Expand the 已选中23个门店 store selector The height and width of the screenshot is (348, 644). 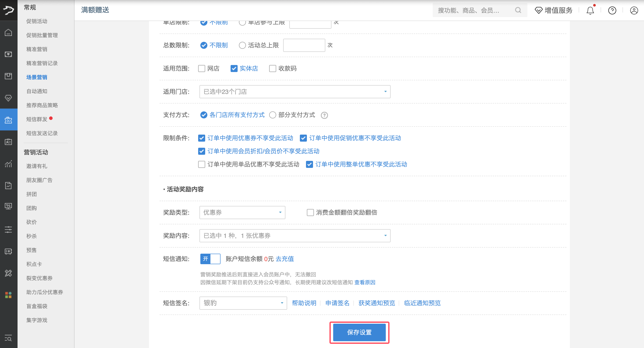pos(295,92)
